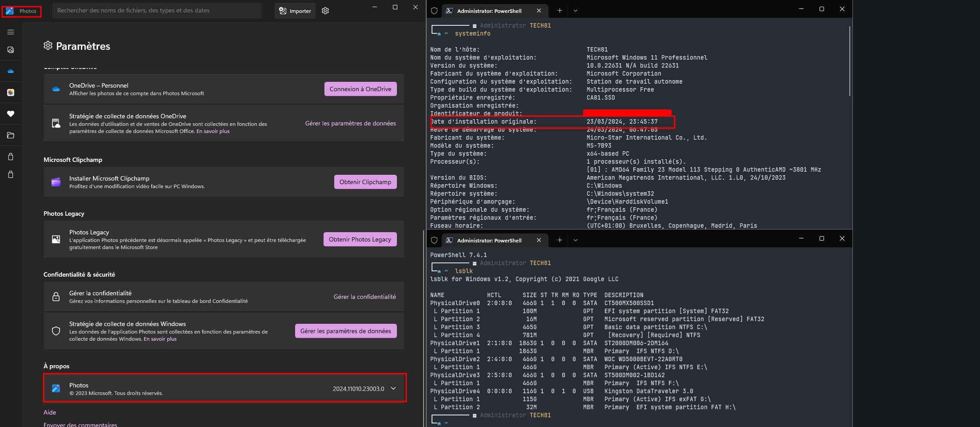This screenshot has height=427, width=980.
Task: Add new tab in top PowerShell window
Action: pyautogui.click(x=560, y=11)
